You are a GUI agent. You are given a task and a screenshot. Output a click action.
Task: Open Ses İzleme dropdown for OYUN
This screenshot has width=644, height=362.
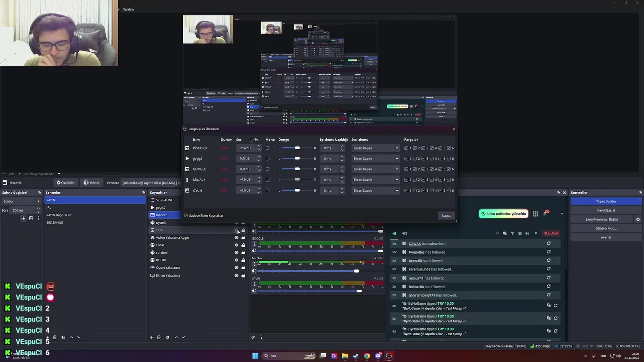pos(376,190)
